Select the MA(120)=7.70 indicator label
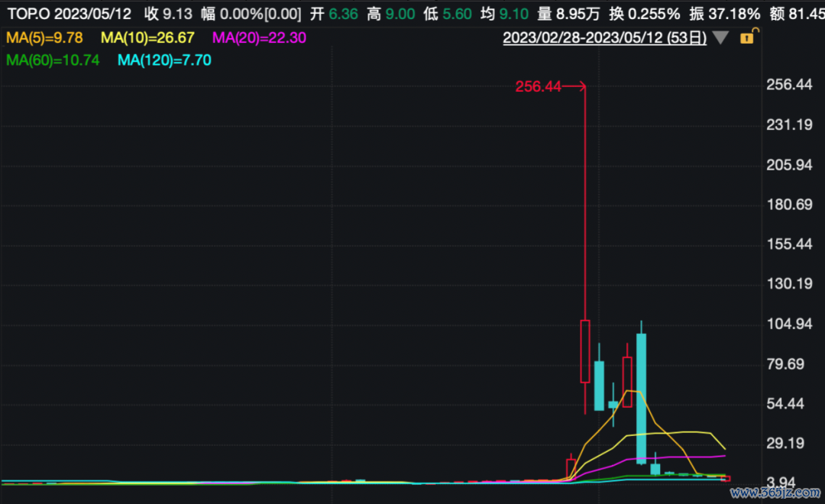Viewport: 825px width, 504px height. pyautogui.click(x=164, y=60)
